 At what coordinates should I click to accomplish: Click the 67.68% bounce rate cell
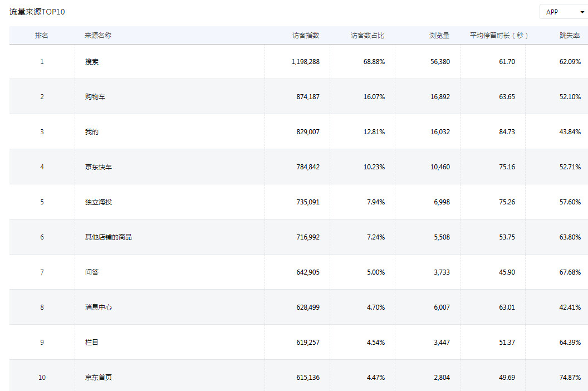(570, 272)
